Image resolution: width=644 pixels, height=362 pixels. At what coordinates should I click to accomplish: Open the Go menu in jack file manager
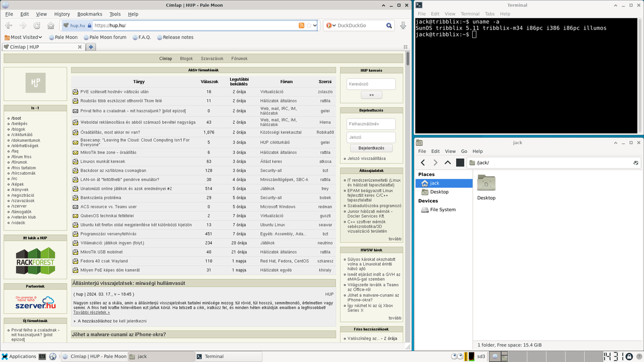[464, 151]
